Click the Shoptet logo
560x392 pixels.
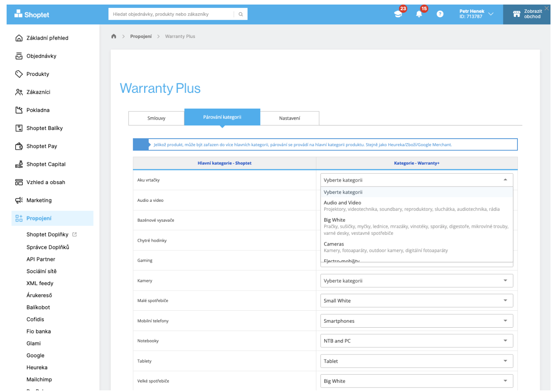coord(32,14)
